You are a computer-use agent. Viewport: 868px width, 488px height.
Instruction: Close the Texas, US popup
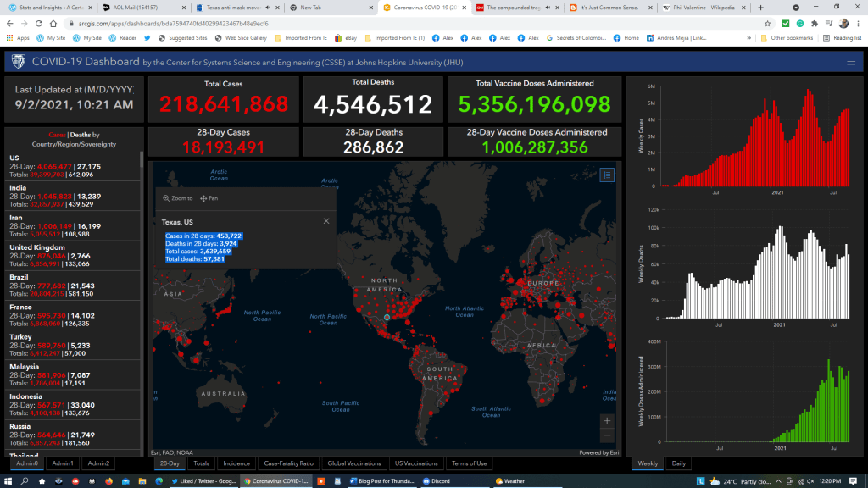(x=326, y=221)
